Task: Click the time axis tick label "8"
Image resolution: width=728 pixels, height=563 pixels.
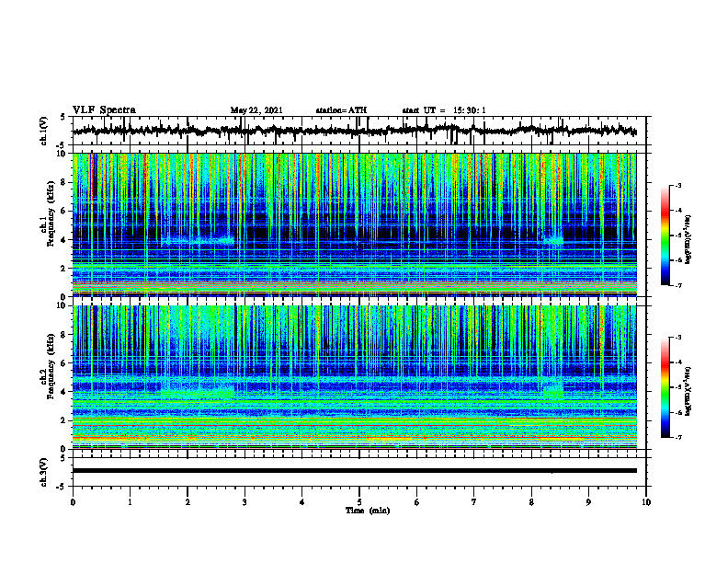Action: click(531, 502)
